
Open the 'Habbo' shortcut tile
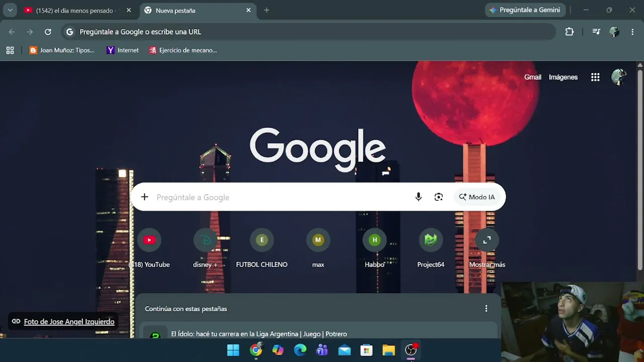tap(374, 248)
